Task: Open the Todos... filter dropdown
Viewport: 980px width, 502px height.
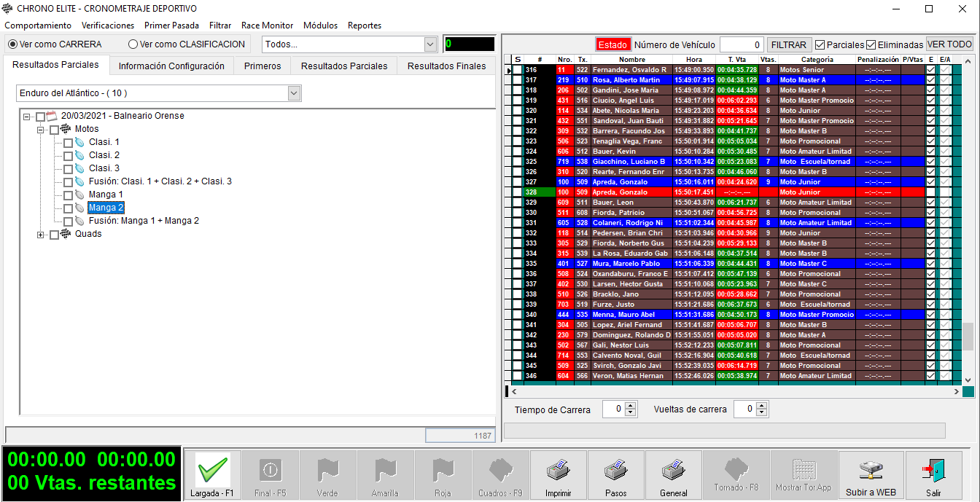Action: (429, 44)
